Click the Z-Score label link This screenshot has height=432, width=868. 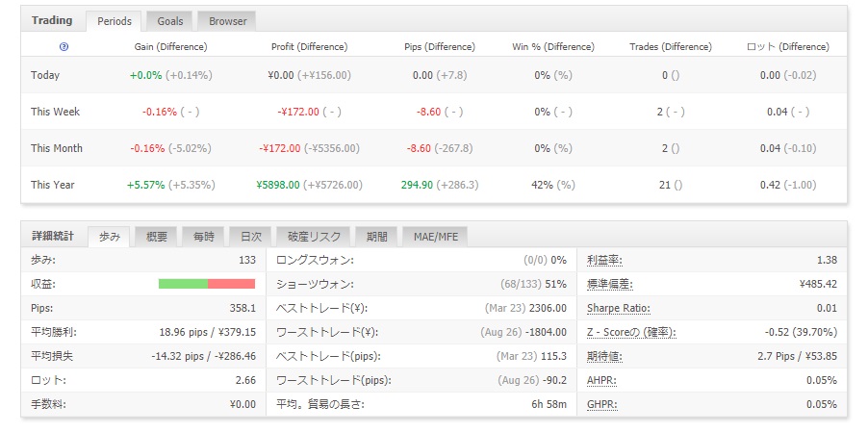pos(631,332)
